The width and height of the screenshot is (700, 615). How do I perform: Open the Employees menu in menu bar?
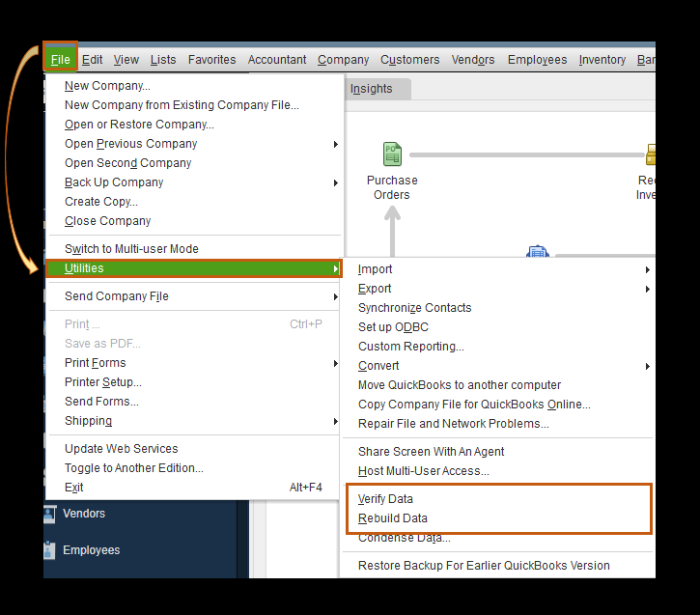coord(537,59)
